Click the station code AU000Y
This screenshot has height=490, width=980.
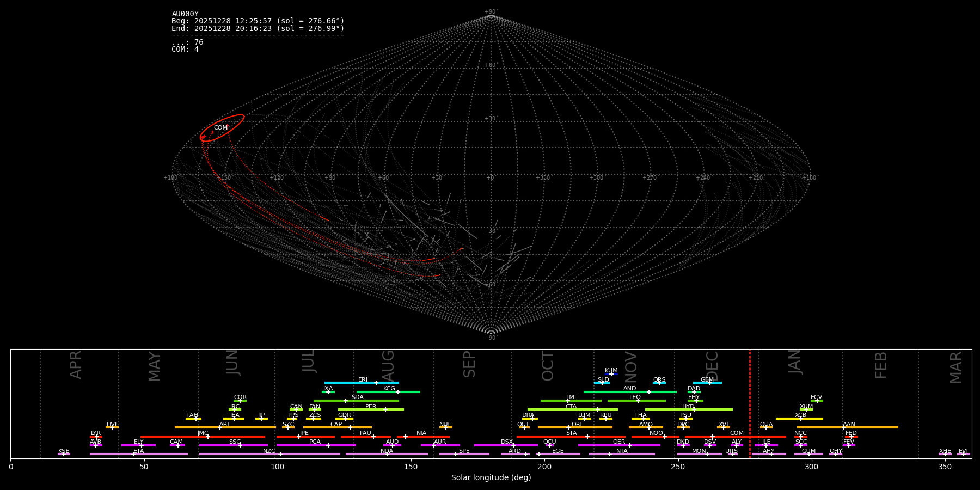pyautogui.click(x=185, y=14)
